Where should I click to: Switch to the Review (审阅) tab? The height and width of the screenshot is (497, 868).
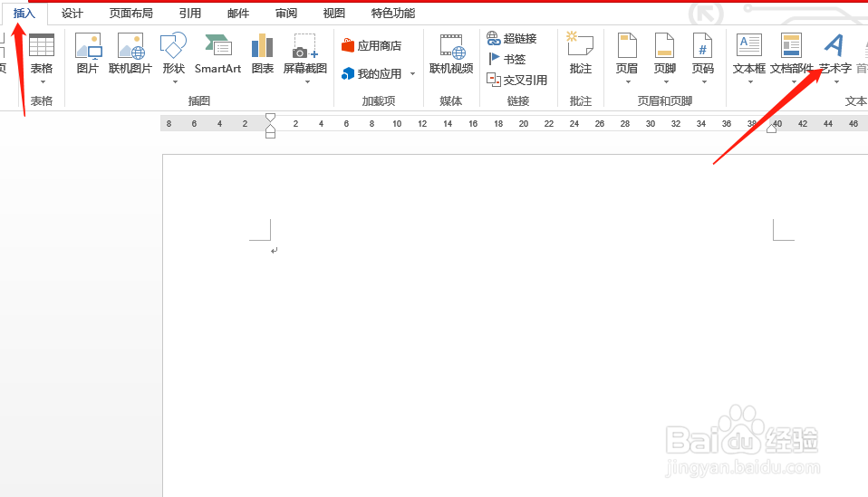[x=285, y=14]
